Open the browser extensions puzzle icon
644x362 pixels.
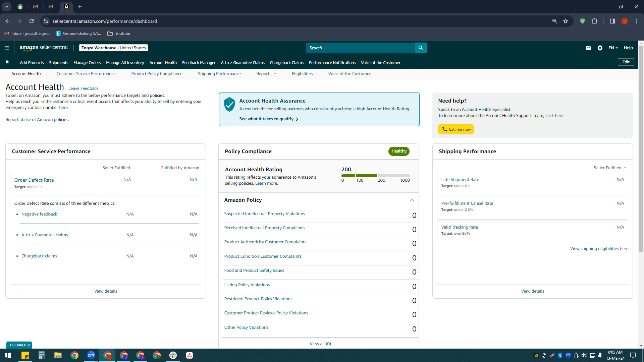coord(594,21)
